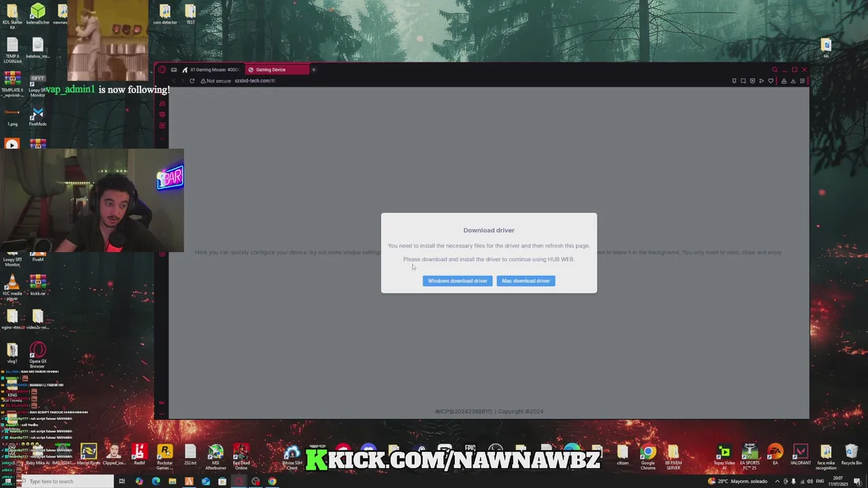This screenshot has width=868, height=488.
Task: Reload the page in Opera GX
Action: (192, 81)
